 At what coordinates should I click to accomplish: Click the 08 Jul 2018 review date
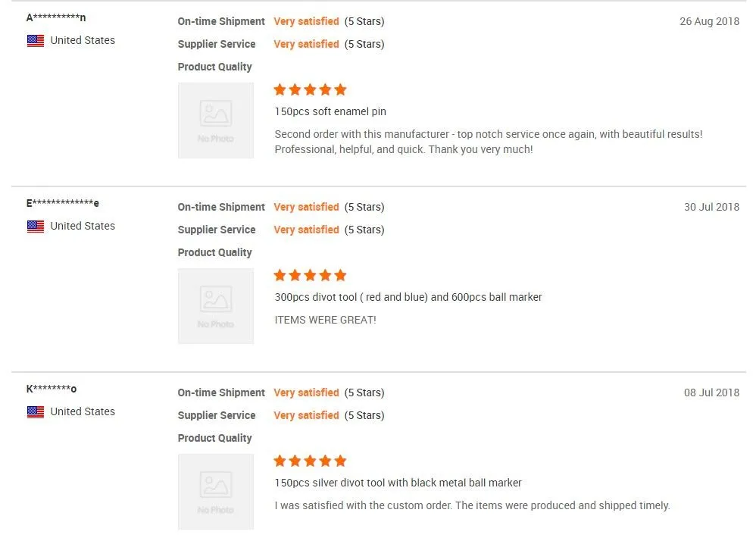pyautogui.click(x=711, y=392)
